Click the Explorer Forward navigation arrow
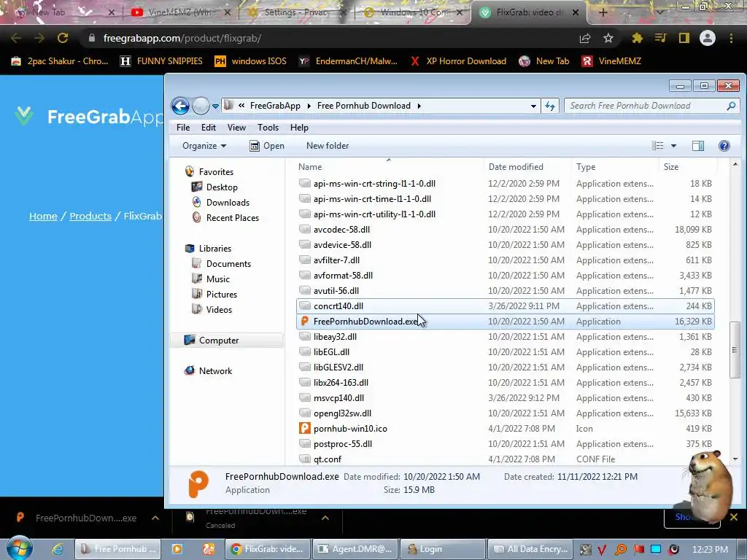Viewport: 747px width, 560px height. 201,106
